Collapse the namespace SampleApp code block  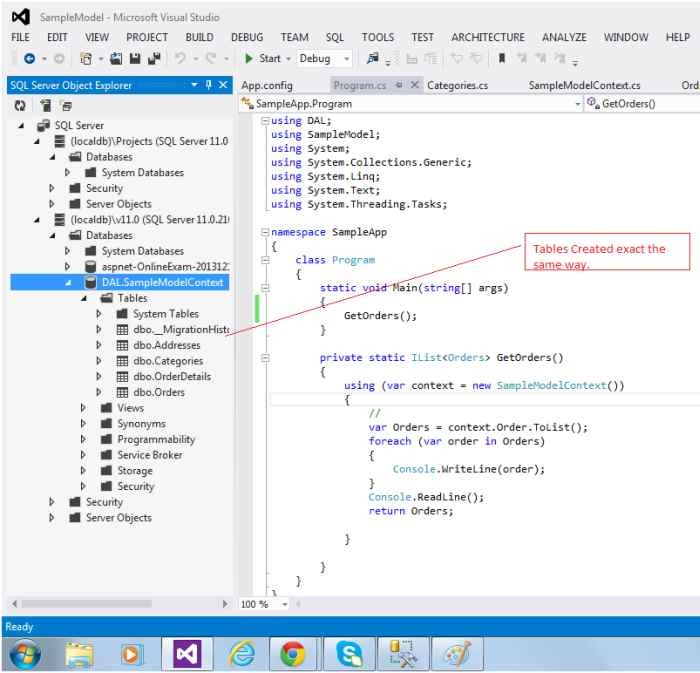pyautogui.click(x=265, y=232)
